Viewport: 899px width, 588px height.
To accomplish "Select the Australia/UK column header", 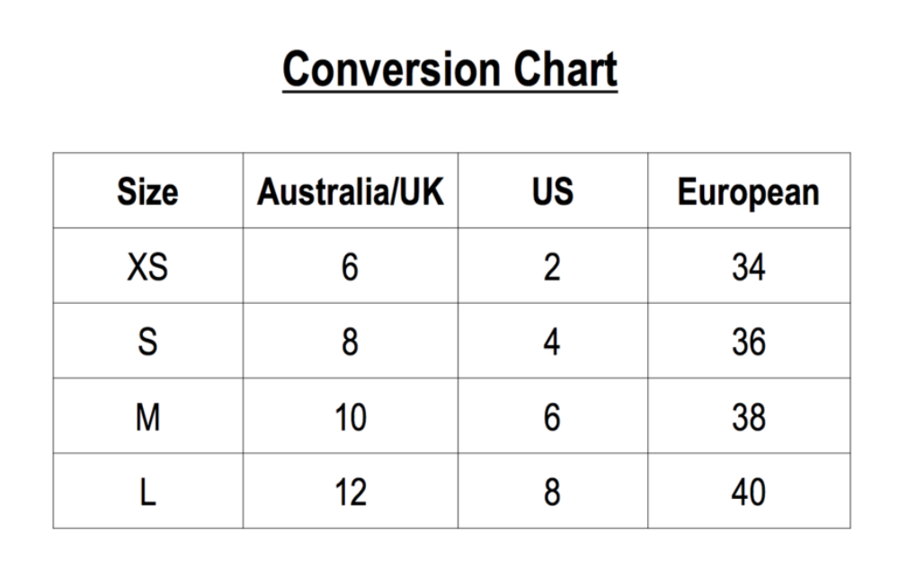I will pyautogui.click(x=351, y=192).
